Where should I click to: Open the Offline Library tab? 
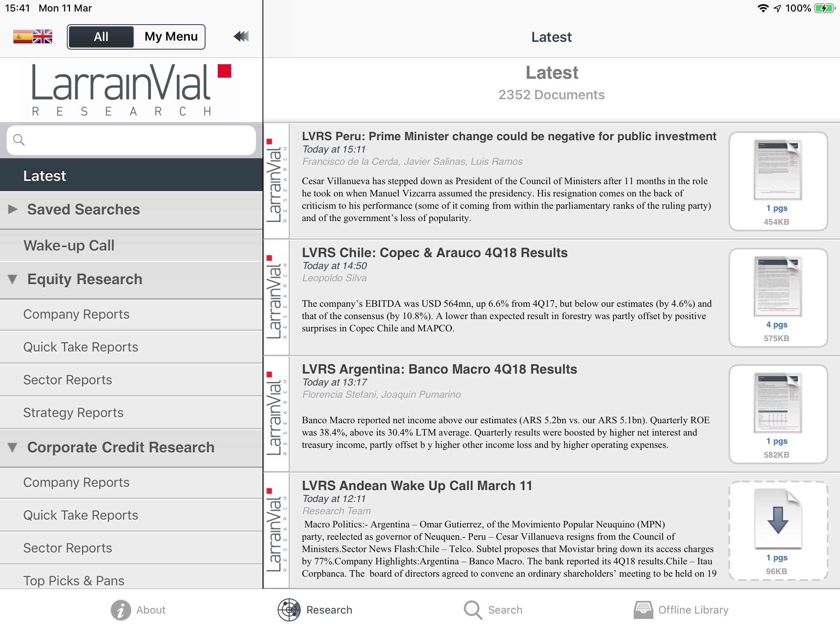pyautogui.click(x=681, y=610)
